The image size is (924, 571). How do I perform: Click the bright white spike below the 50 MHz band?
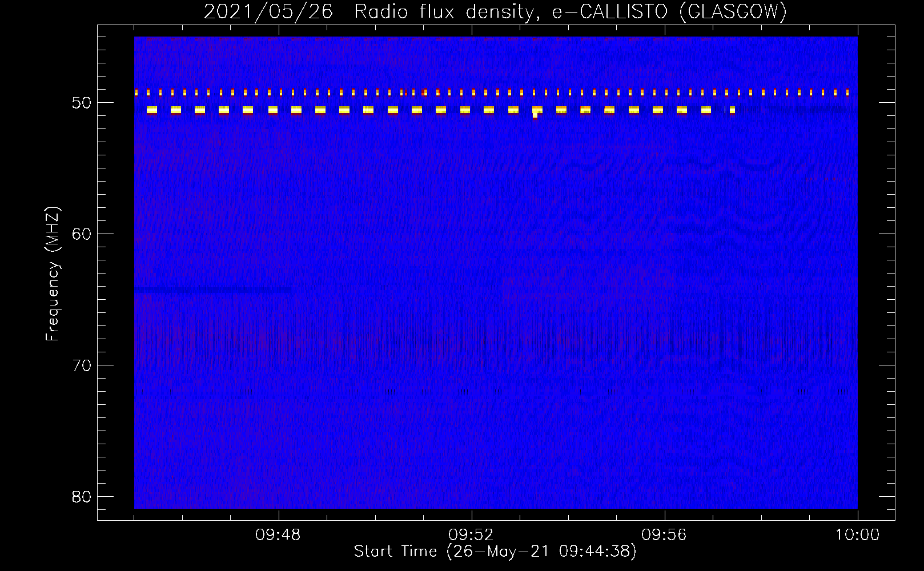click(535, 115)
